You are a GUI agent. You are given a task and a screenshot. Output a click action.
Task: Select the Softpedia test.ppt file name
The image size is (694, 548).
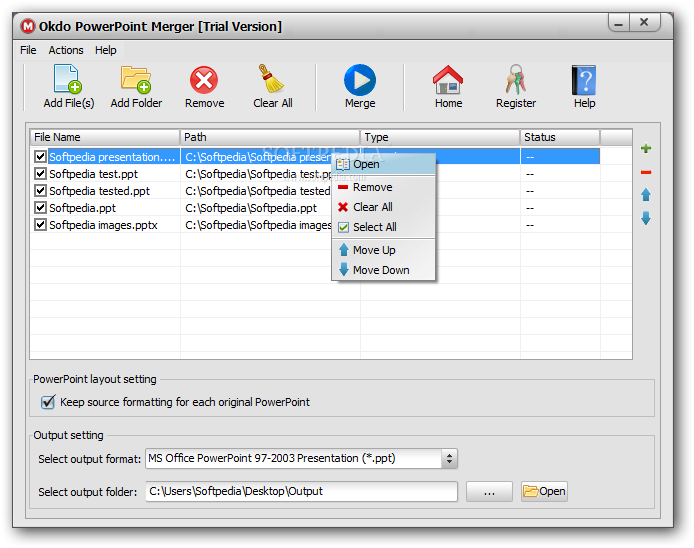pyautogui.click(x=93, y=174)
